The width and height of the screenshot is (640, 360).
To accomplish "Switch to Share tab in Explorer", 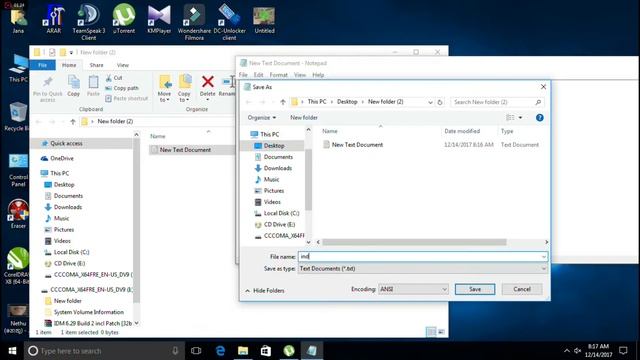I will point(96,65).
